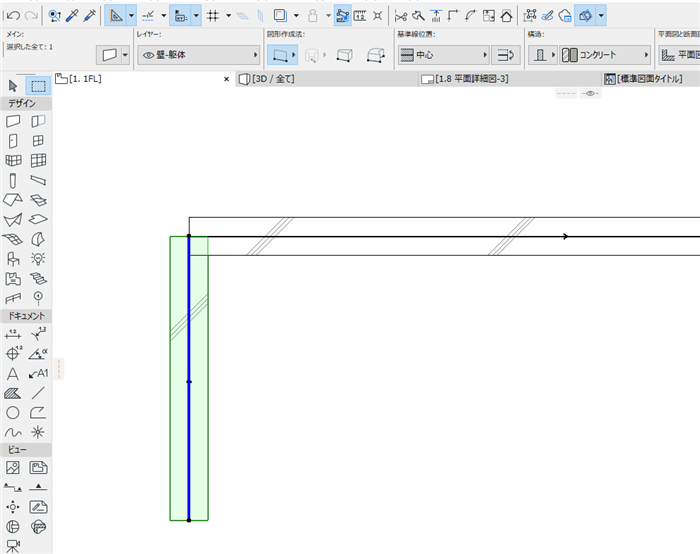Screen dimensions: 700x554
Task: Select the Text tool
Action: point(13,374)
